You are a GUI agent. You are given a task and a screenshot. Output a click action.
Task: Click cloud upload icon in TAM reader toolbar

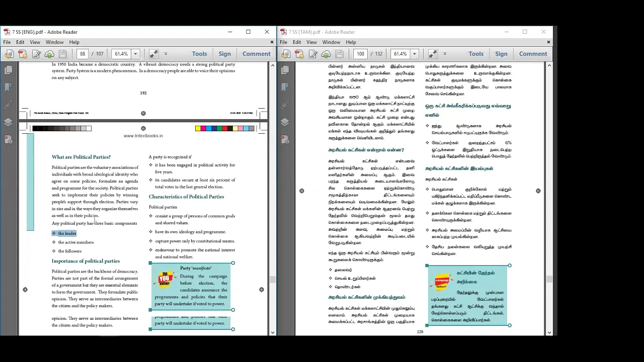coord(326,54)
